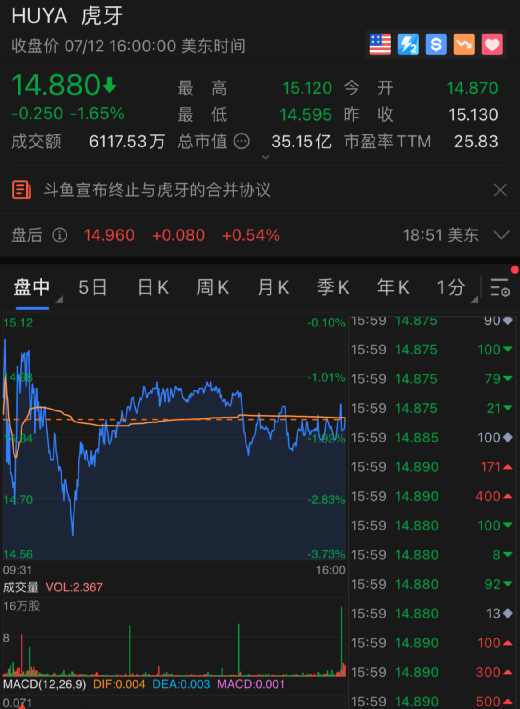Viewport: 520px width, 709px height.
Task: Tap the open value 14.870
Action: coord(473,88)
